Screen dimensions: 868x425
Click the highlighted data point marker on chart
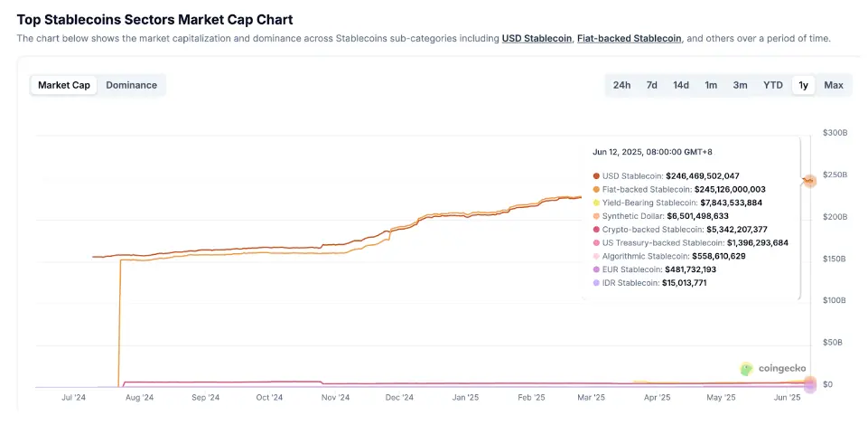point(810,181)
